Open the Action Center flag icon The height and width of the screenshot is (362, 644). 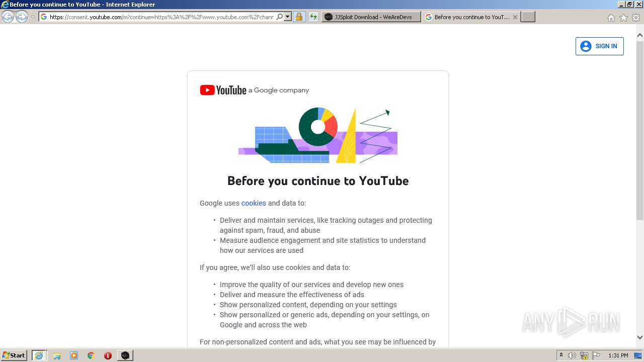596,355
